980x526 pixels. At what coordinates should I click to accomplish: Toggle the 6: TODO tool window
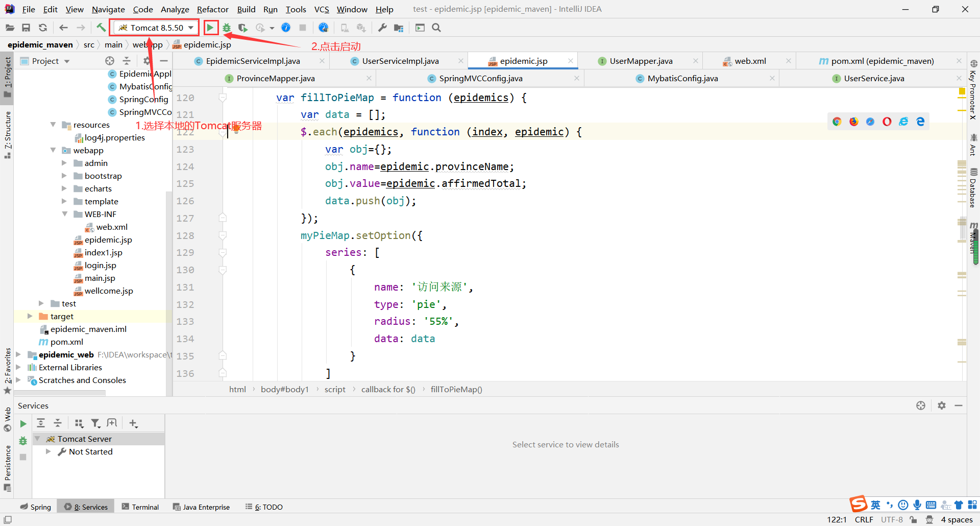pos(264,507)
